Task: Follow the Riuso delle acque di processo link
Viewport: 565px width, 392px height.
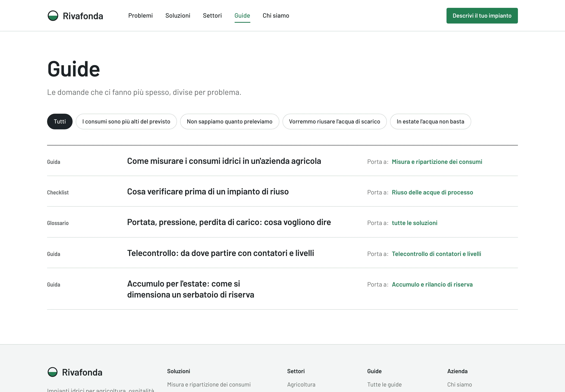Action: click(x=432, y=192)
